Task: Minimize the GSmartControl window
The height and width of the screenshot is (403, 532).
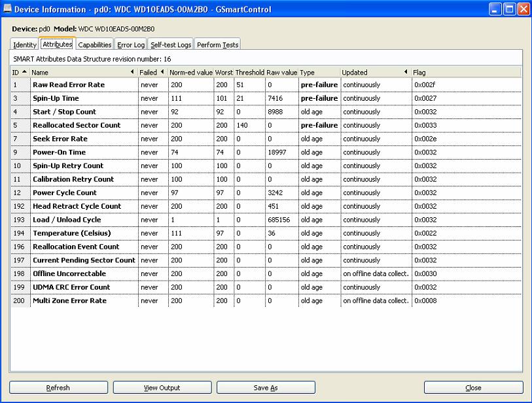Action: pos(495,9)
